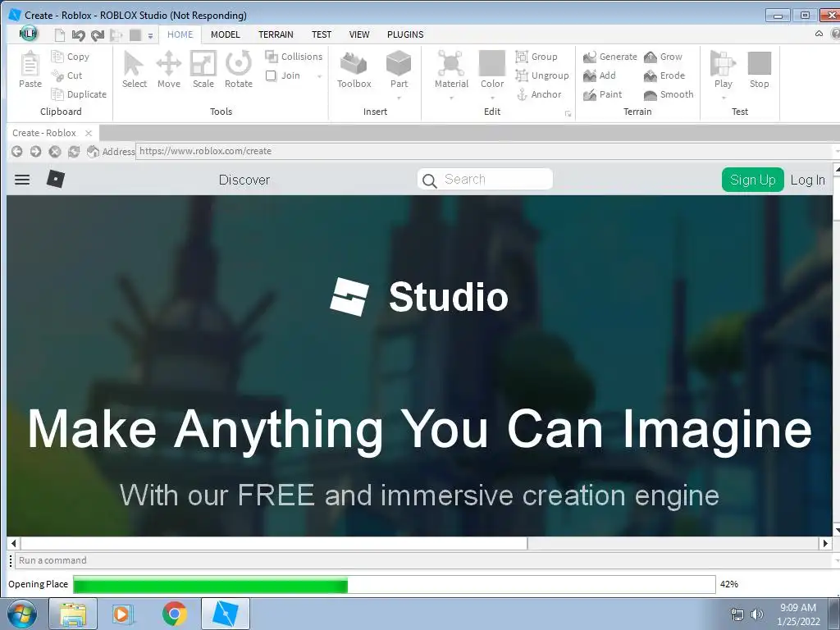Toggle the Anchor option
840x630 pixels.
coord(539,94)
